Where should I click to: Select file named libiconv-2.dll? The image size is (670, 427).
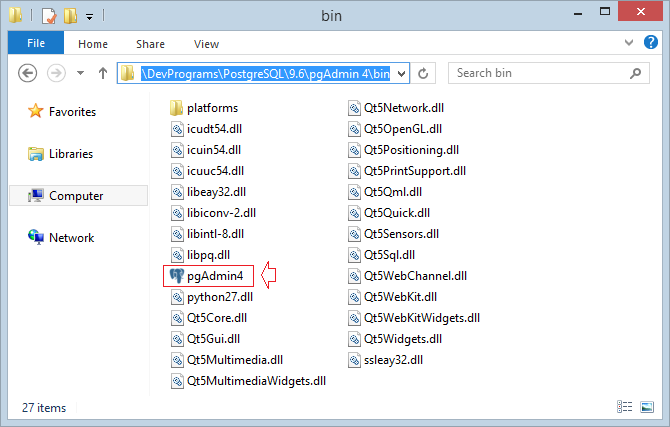(x=221, y=213)
